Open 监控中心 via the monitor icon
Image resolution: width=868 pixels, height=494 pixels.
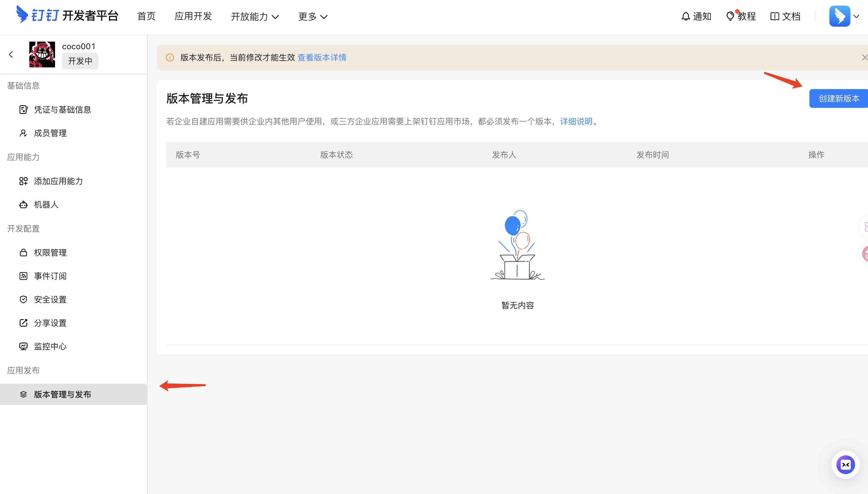23,346
